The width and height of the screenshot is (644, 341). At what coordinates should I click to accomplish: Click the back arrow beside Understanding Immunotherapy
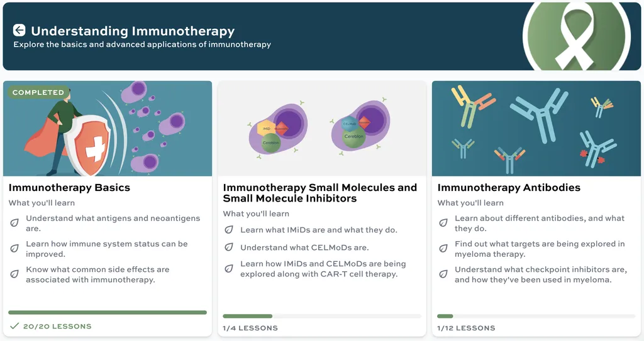[19, 30]
